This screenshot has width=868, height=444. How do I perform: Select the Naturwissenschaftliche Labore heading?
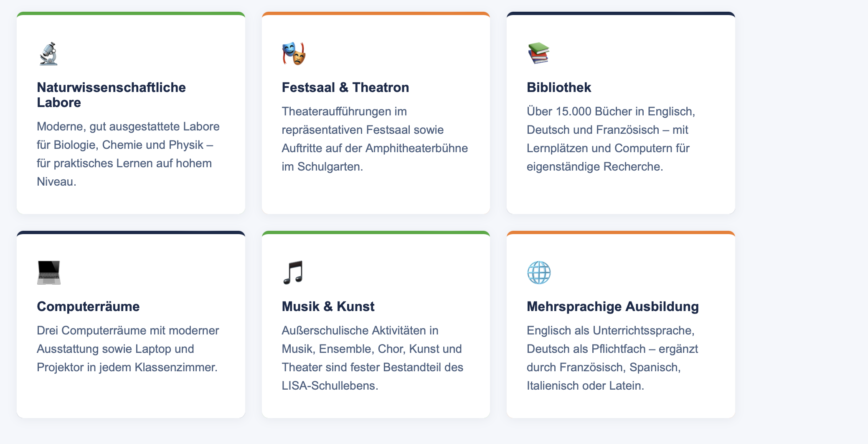point(111,95)
